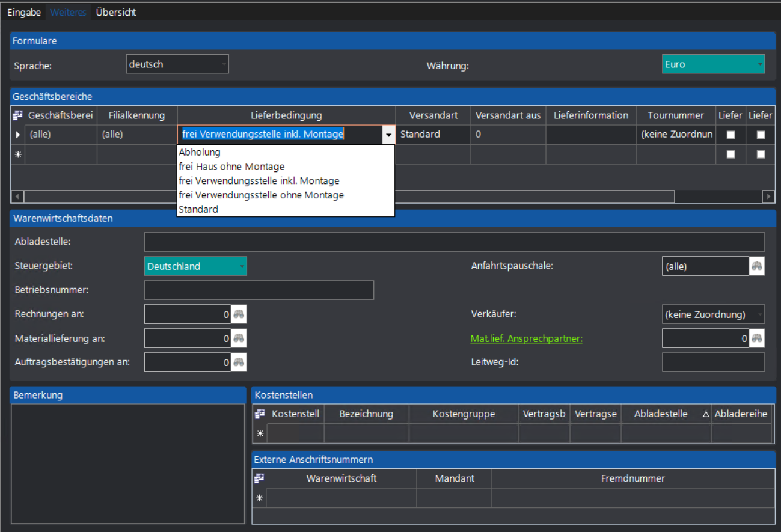Switch to the Eingabe tab

pyautogui.click(x=24, y=12)
